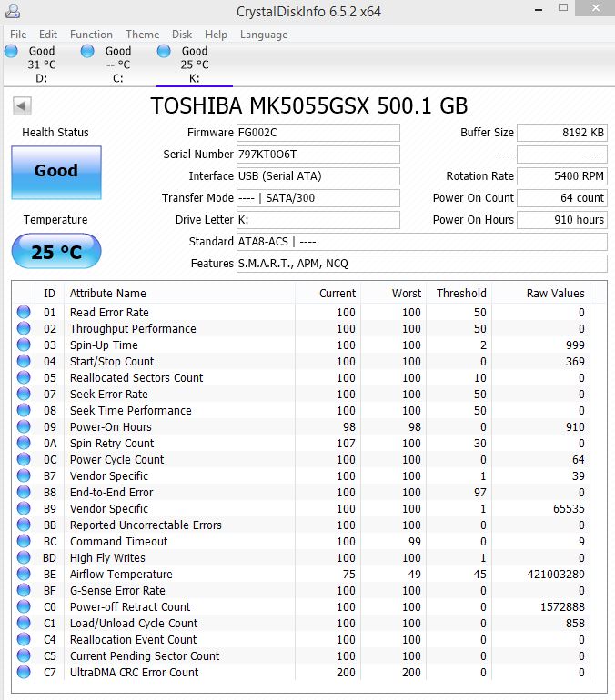615x700 pixels.
Task: Click the Attribute Name column header
Action: pos(179,294)
